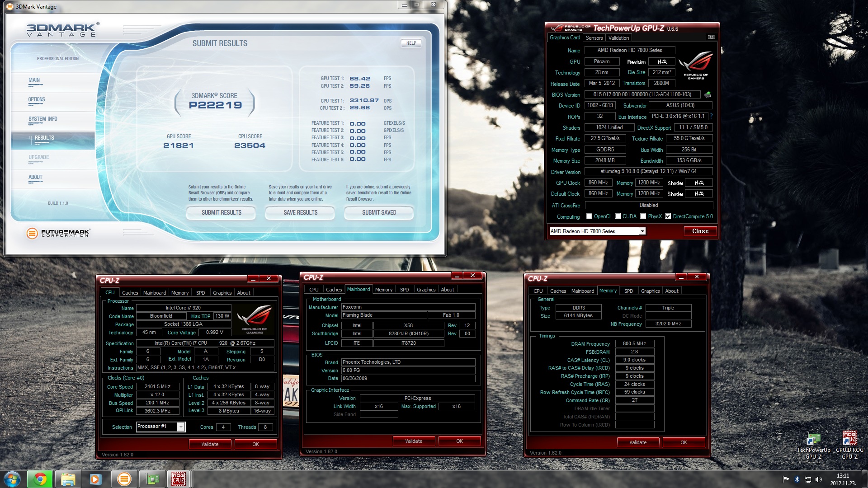The width and height of the screenshot is (868, 488).
Task: Click the Bus Interface question mark icon
Action: 711,117
